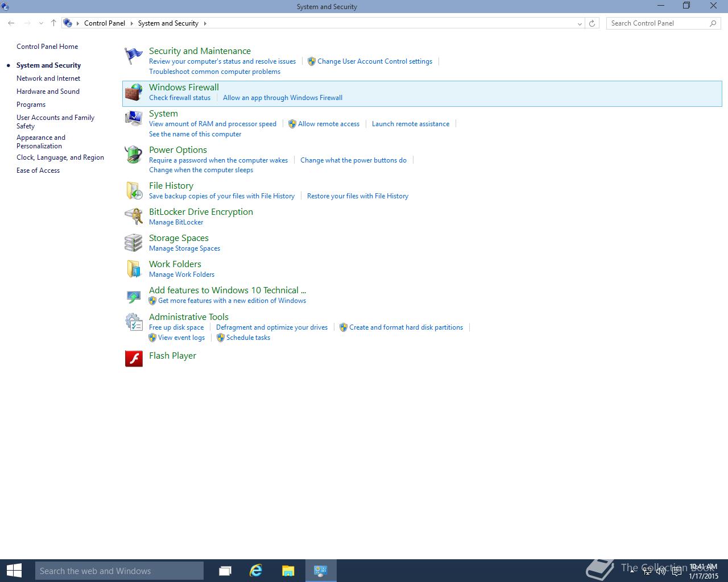The height and width of the screenshot is (582, 728).
Task: Click the Work Folders icon
Action: click(134, 269)
